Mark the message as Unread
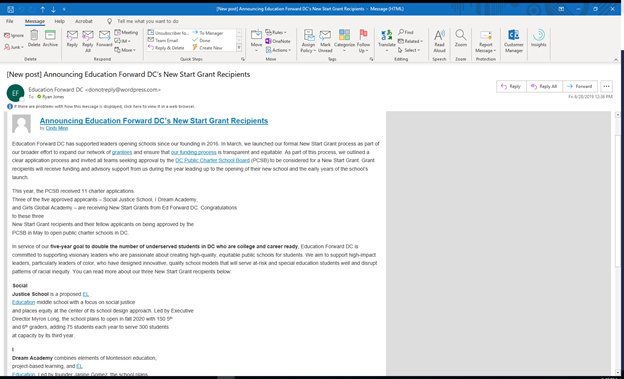 (325, 41)
